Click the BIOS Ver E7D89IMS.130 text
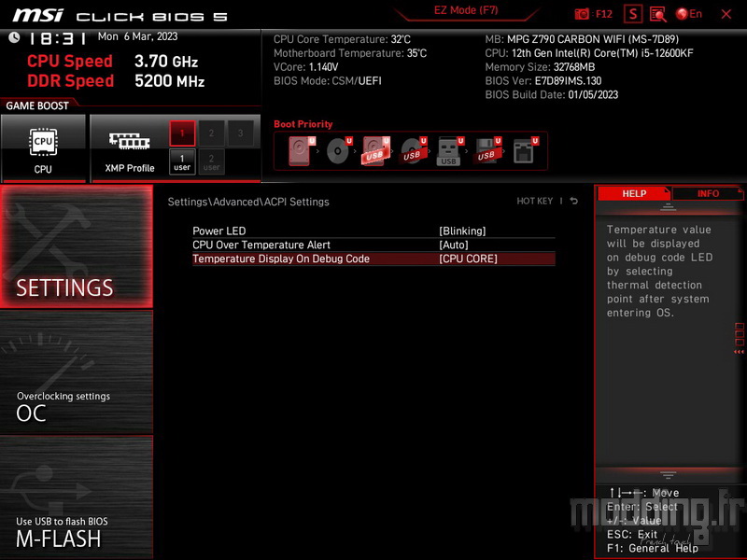 (543, 81)
